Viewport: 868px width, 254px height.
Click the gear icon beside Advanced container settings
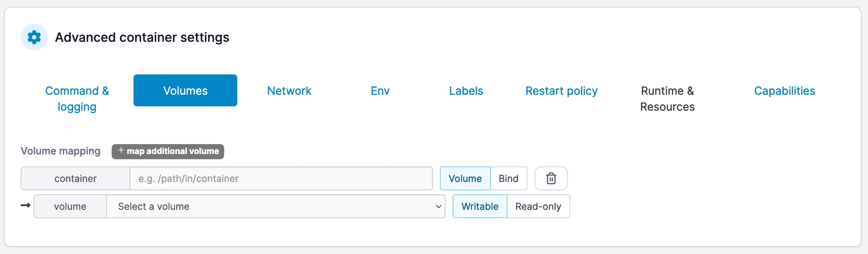pos(34,37)
